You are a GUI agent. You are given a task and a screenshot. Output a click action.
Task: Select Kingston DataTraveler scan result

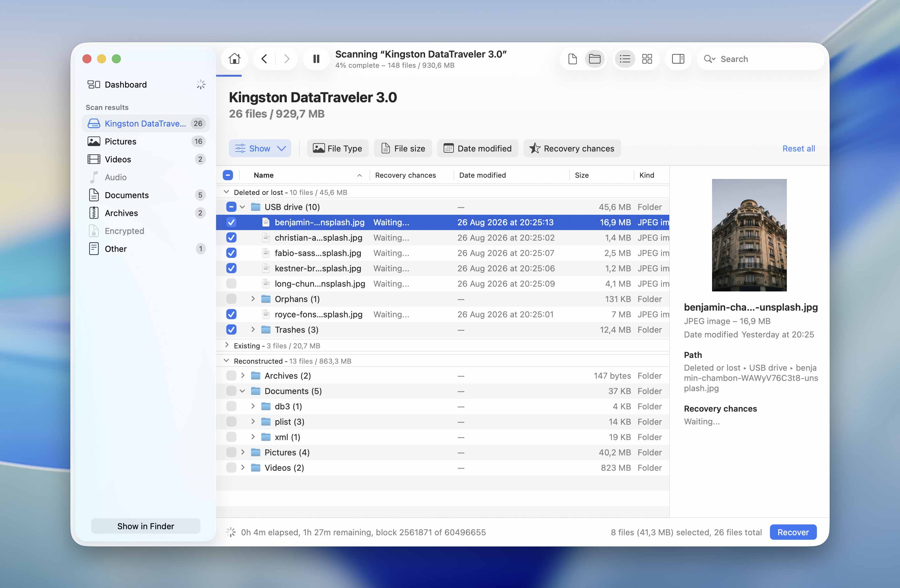[146, 123]
